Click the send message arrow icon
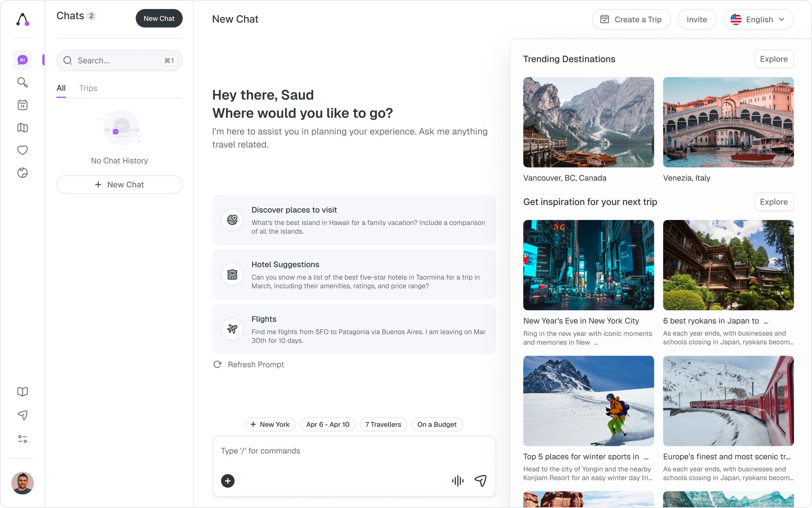The image size is (812, 508). [x=481, y=481]
